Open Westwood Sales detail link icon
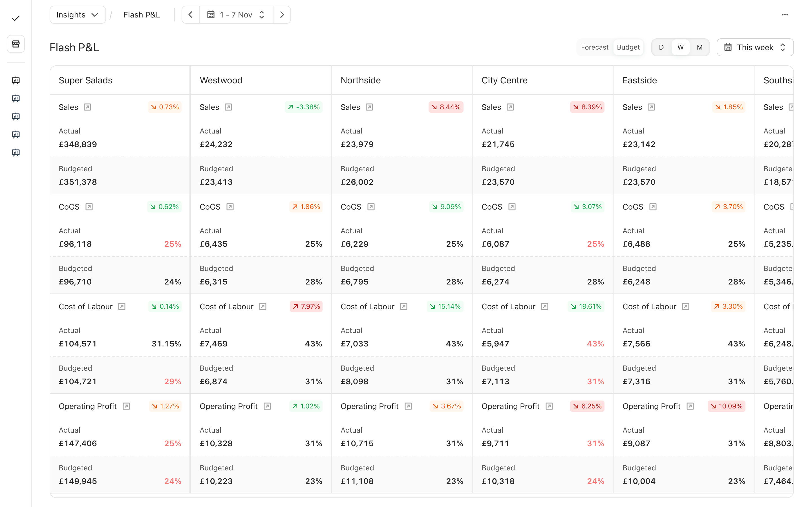The height and width of the screenshot is (507, 812). [x=228, y=107]
